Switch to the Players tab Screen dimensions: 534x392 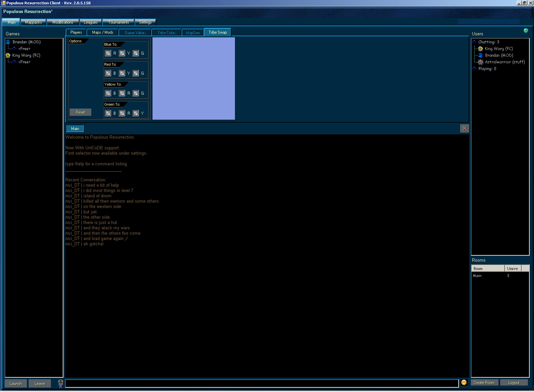pos(76,32)
